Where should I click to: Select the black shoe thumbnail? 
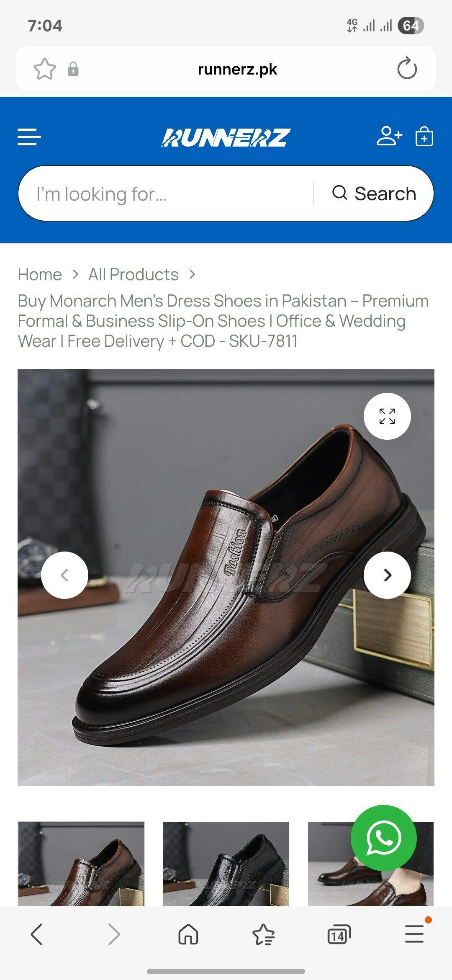pyautogui.click(x=226, y=864)
